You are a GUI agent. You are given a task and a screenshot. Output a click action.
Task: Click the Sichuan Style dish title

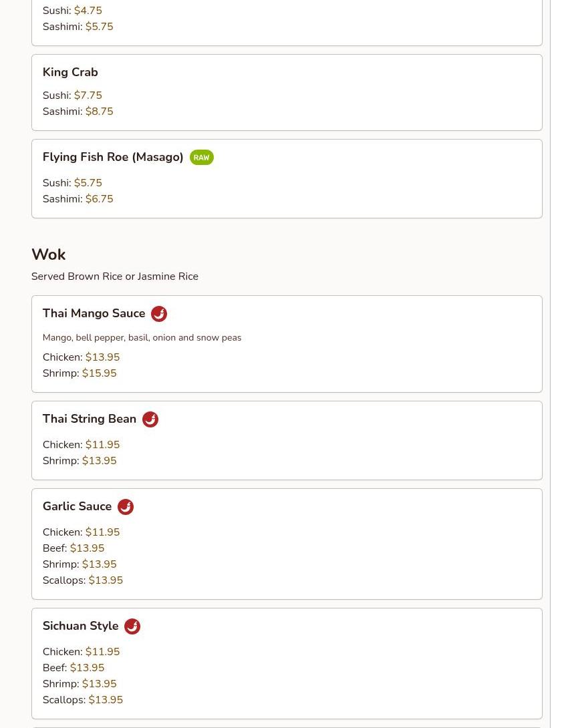pyautogui.click(x=80, y=626)
